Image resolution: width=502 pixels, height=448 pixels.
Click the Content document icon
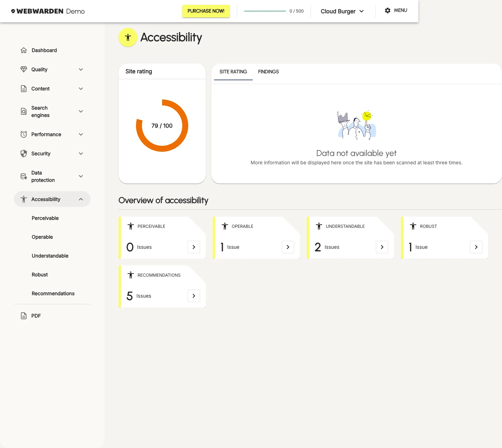[x=24, y=88]
